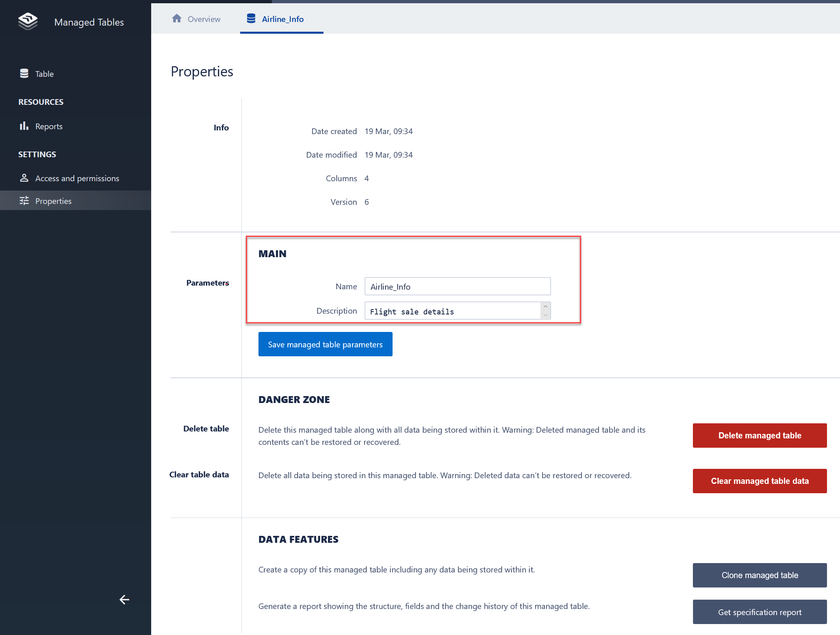
Task: Click the Properties sliders icon in sidebar
Action: pos(24,201)
